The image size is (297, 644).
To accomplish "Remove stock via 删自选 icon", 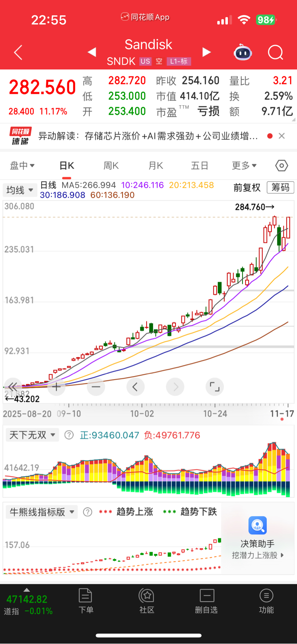I will pyautogui.click(x=207, y=596).
